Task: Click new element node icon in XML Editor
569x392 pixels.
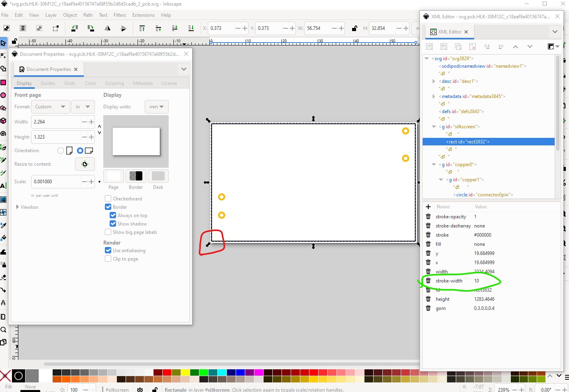Action: tap(429, 47)
